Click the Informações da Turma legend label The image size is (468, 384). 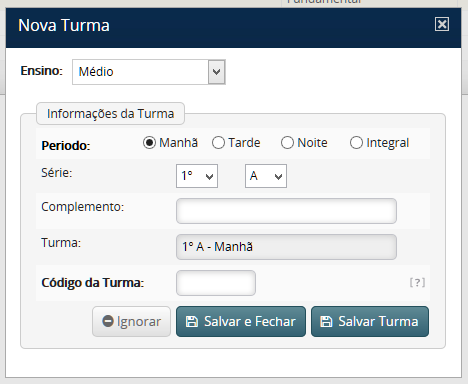[x=110, y=114]
